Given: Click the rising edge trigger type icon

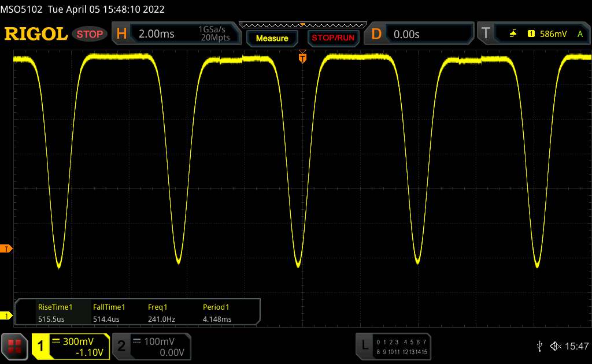Looking at the screenshot, I should pyautogui.click(x=513, y=34).
